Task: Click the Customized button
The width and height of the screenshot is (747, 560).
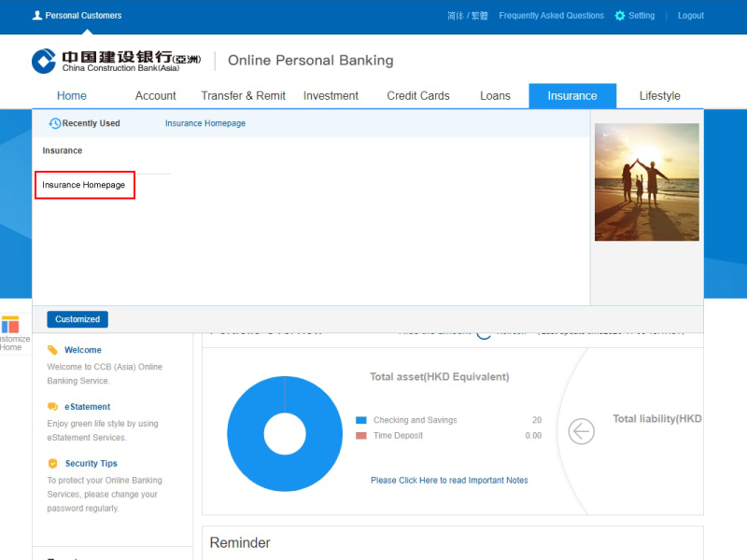Action: click(x=78, y=319)
